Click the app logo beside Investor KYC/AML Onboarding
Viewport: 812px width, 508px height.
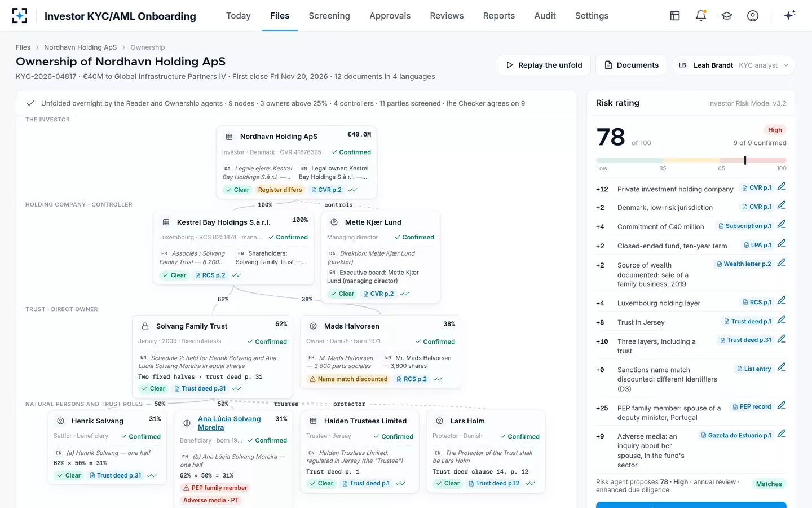click(20, 16)
